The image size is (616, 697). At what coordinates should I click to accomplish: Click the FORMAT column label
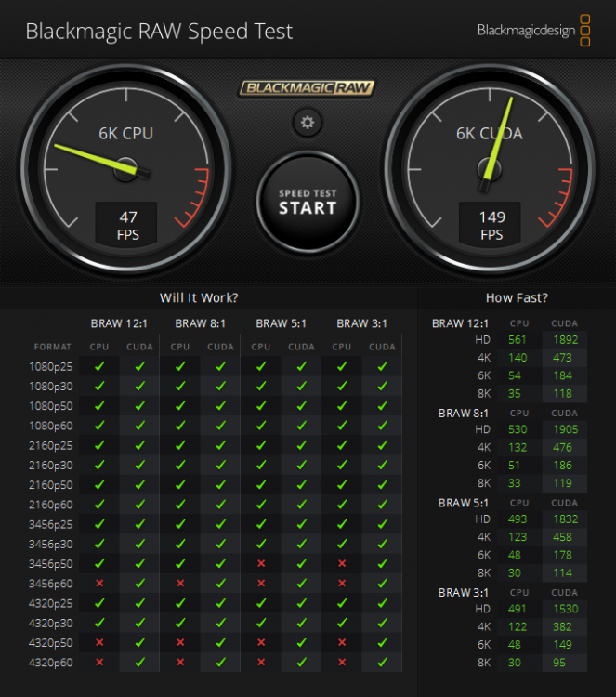[52, 347]
